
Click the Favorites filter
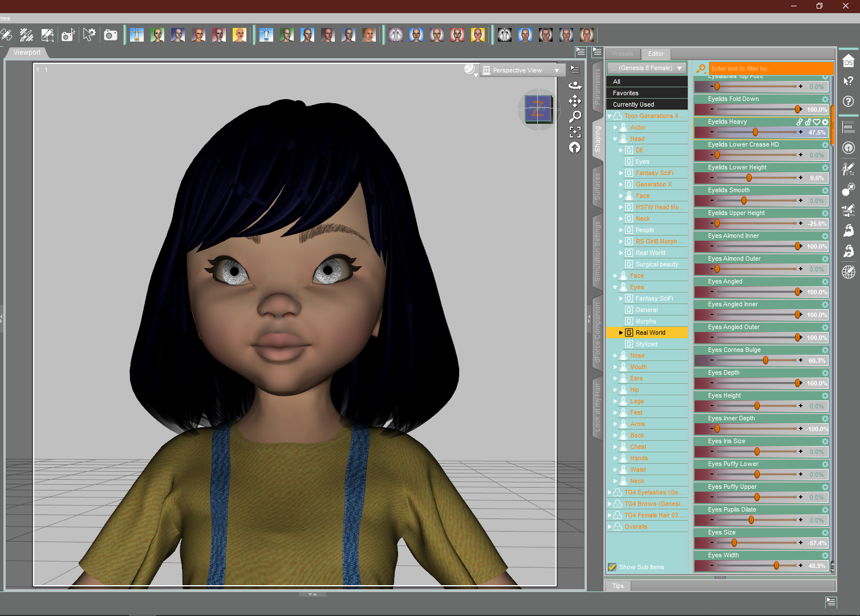point(647,93)
